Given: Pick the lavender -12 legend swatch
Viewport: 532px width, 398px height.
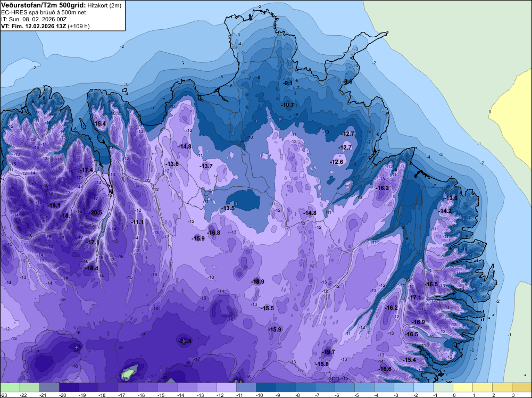Looking at the screenshot, I should pos(227,387).
